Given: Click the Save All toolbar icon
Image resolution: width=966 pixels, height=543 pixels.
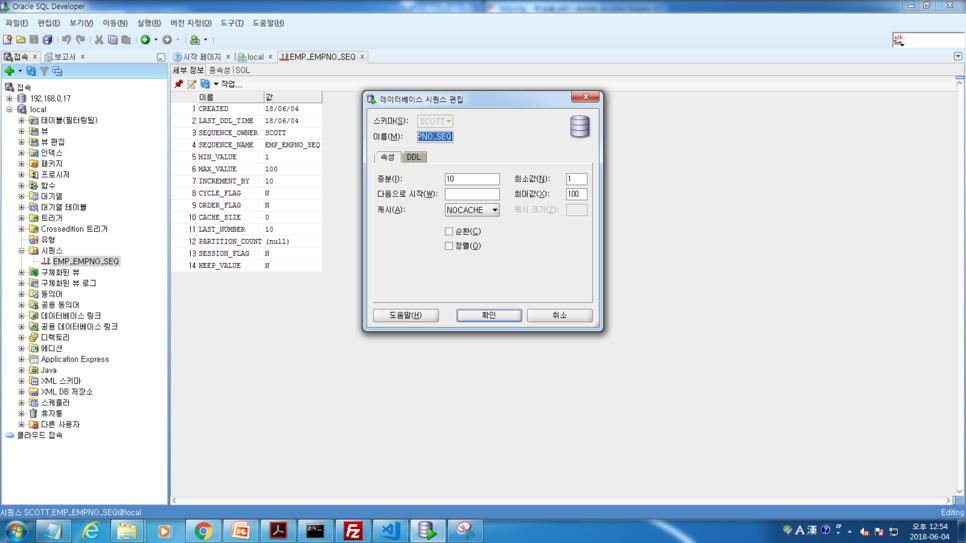Looking at the screenshot, I should click(47, 39).
